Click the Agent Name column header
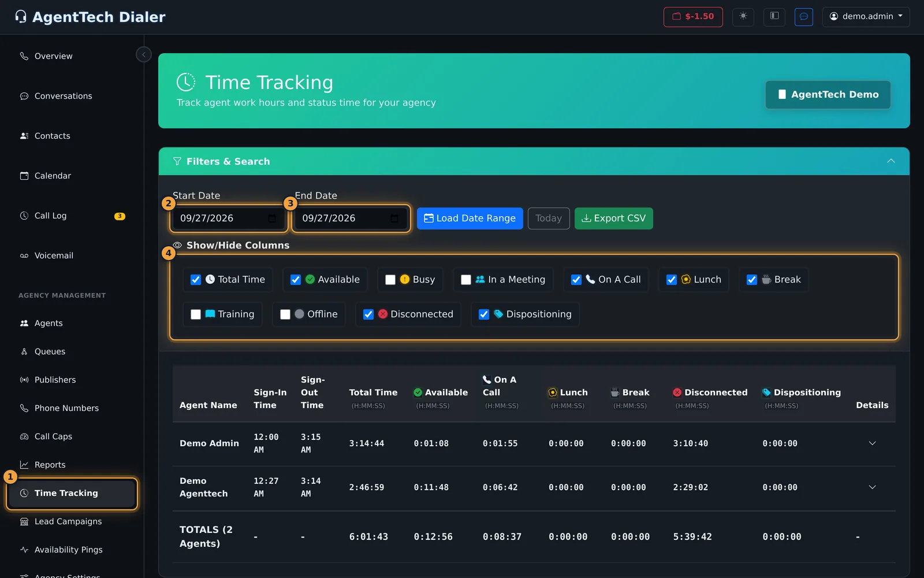The height and width of the screenshot is (578, 924). tap(208, 405)
